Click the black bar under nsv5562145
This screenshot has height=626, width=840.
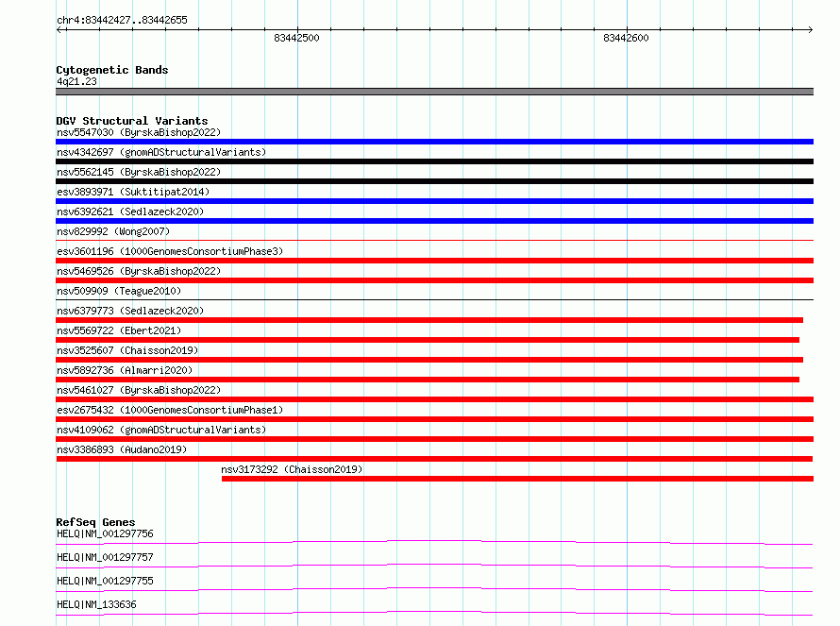(434, 181)
